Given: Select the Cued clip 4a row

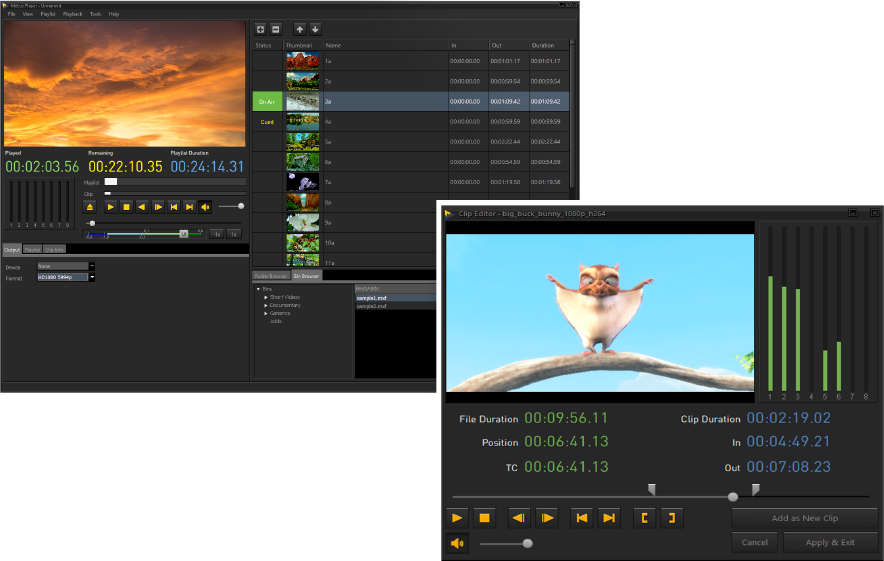Looking at the screenshot, I should tap(410, 122).
